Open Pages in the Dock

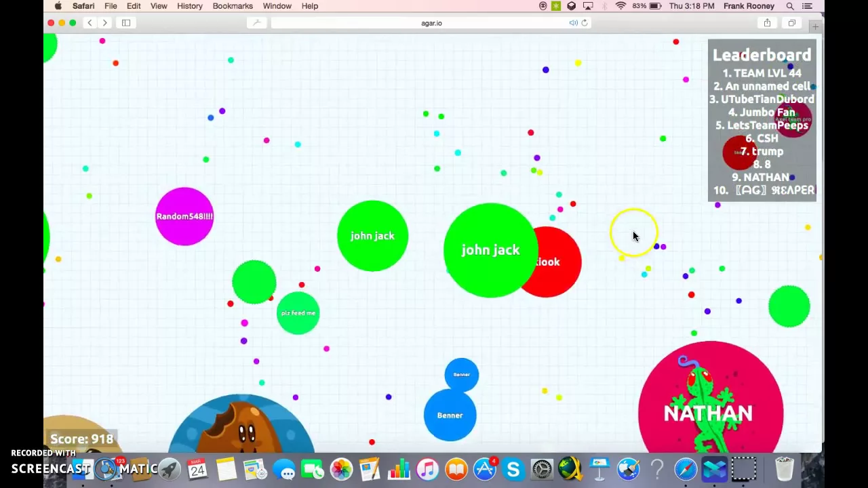click(x=370, y=469)
